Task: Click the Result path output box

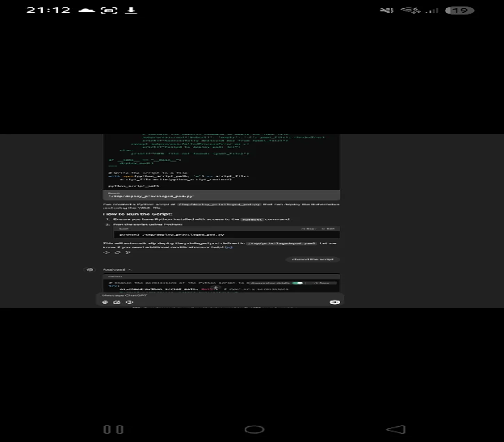Action: 221,195
